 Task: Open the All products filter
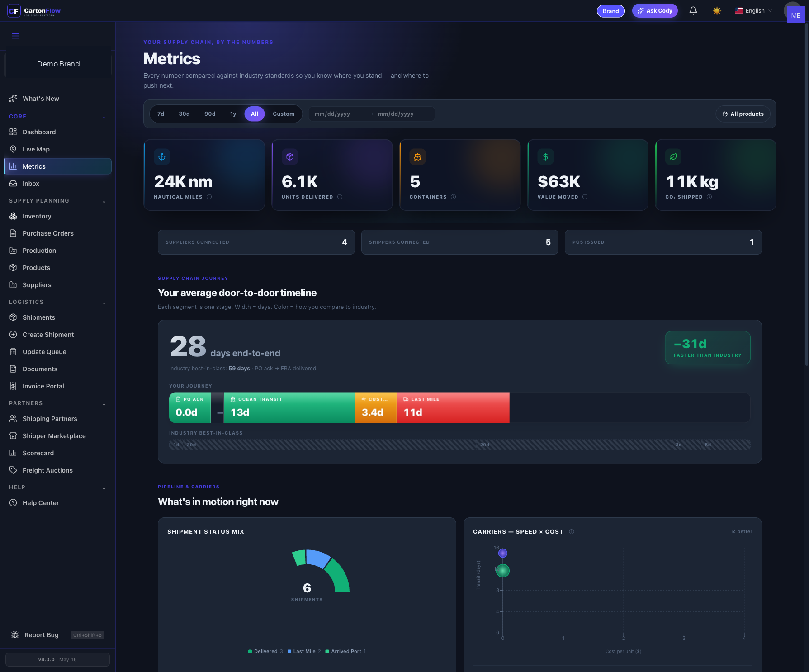click(743, 114)
